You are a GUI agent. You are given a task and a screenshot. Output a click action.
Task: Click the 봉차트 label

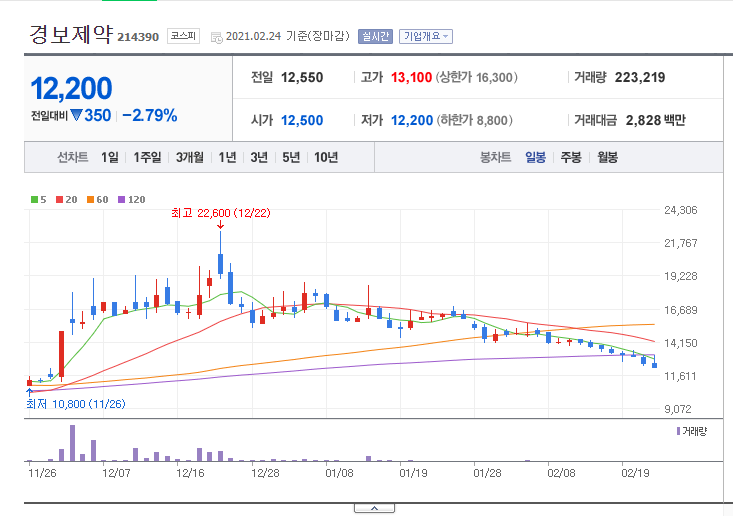496,158
